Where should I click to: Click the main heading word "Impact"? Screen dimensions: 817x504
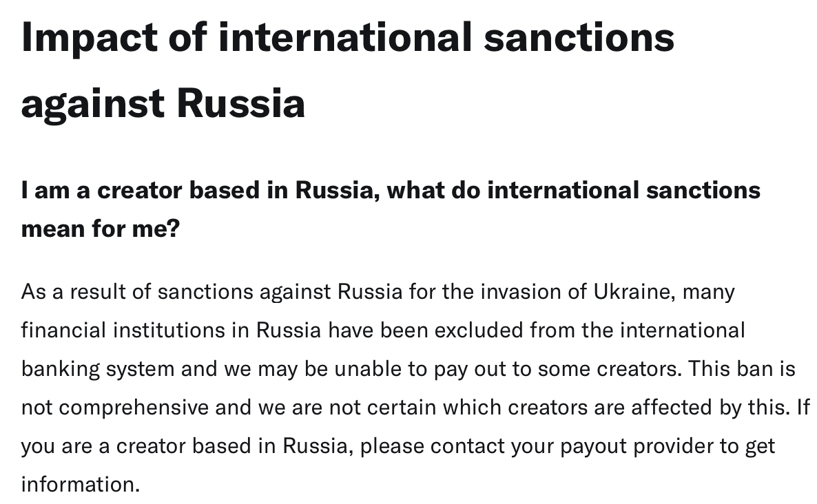(89, 39)
